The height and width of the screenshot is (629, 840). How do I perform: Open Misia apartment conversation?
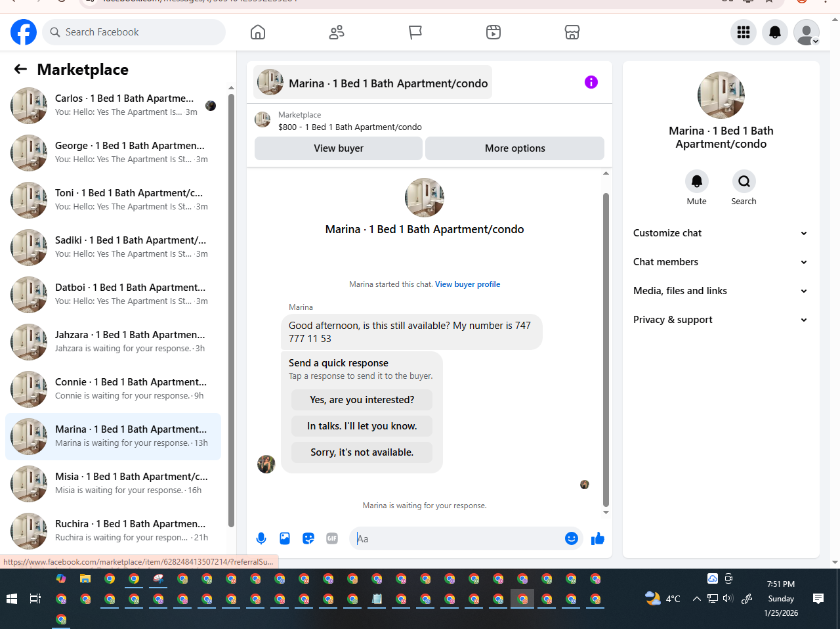[x=113, y=484]
